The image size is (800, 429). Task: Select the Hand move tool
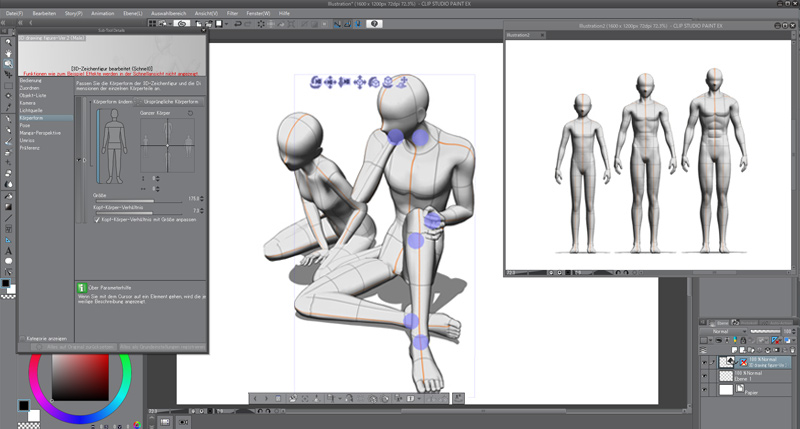tap(8, 53)
